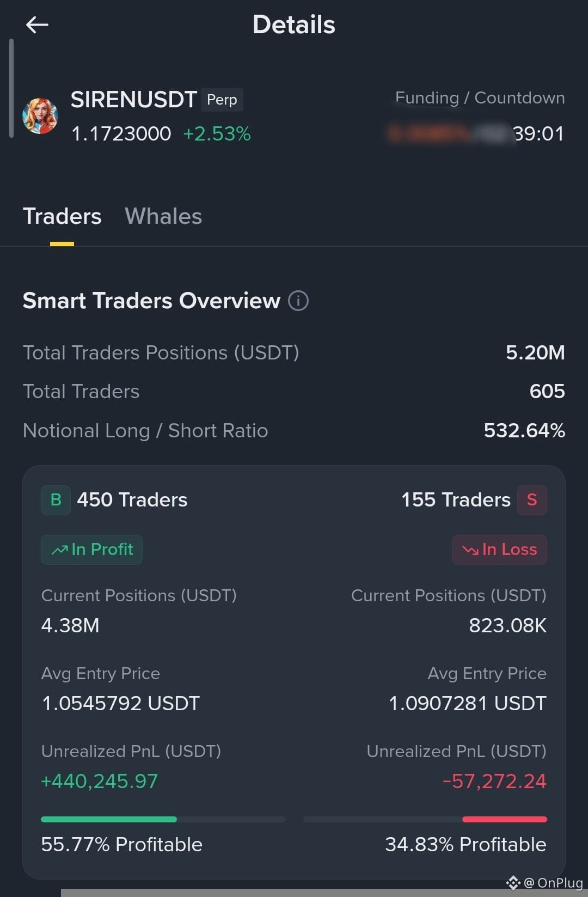Tap the SIREN token avatar

(x=40, y=116)
